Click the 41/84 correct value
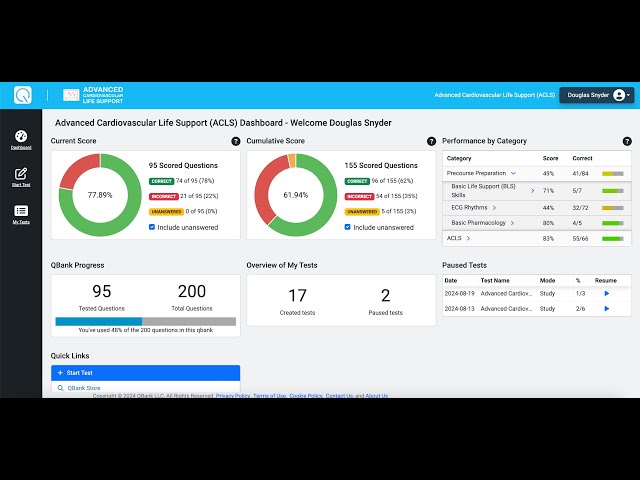Image resolution: width=640 pixels, height=480 pixels. point(580,173)
